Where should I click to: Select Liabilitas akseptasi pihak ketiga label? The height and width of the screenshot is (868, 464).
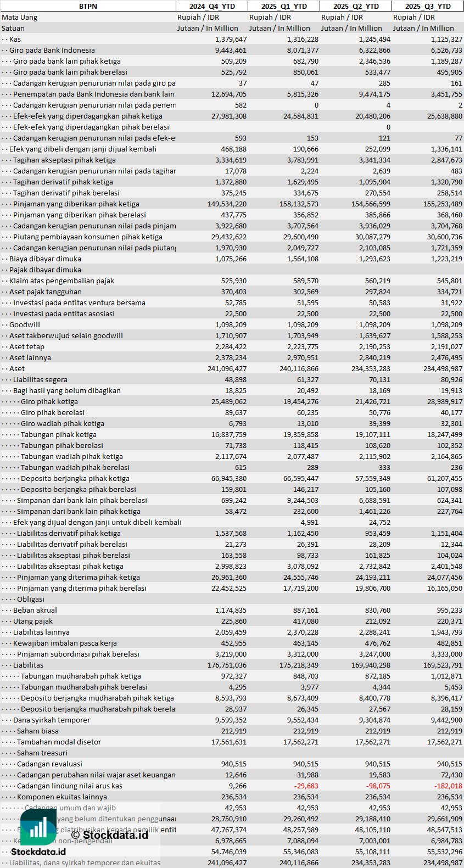[x=70, y=566]
